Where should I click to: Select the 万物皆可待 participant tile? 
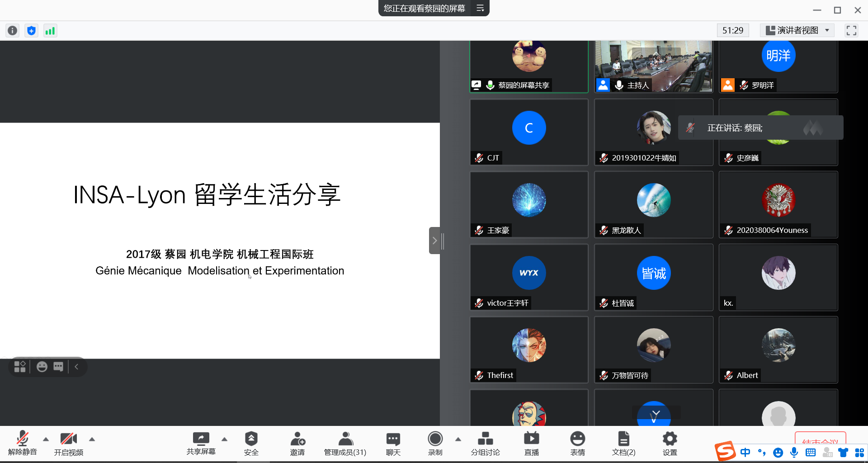pos(653,350)
